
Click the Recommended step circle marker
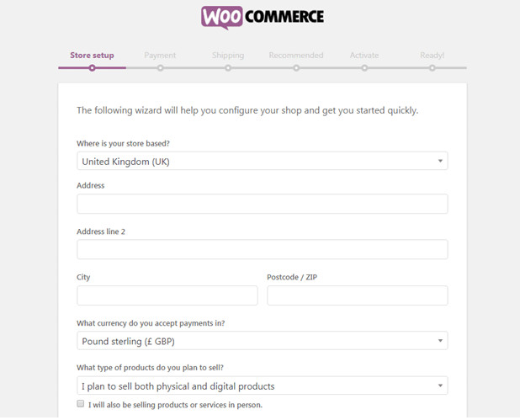[x=296, y=68]
